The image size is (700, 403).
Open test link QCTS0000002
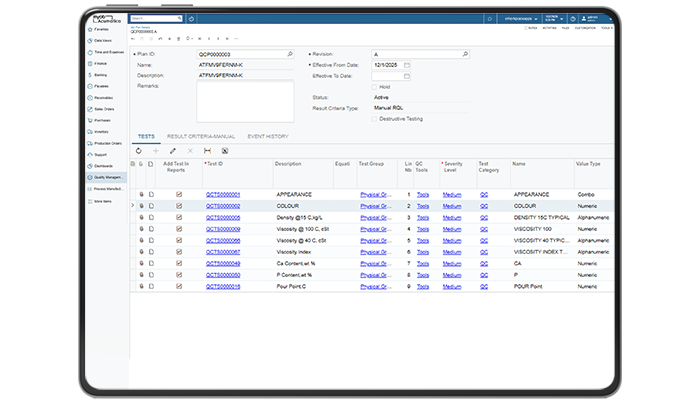pyautogui.click(x=223, y=206)
